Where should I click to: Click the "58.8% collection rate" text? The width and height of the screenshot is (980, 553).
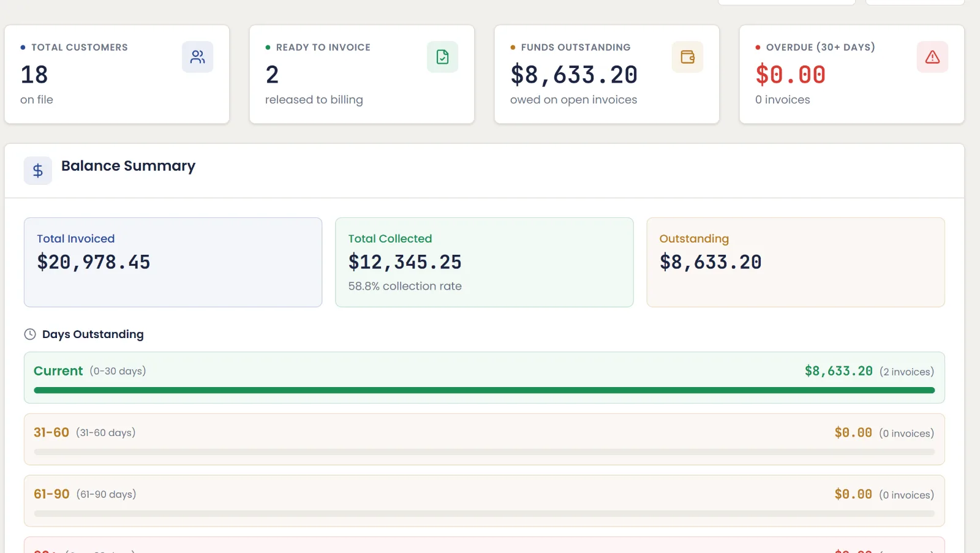pyautogui.click(x=405, y=286)
